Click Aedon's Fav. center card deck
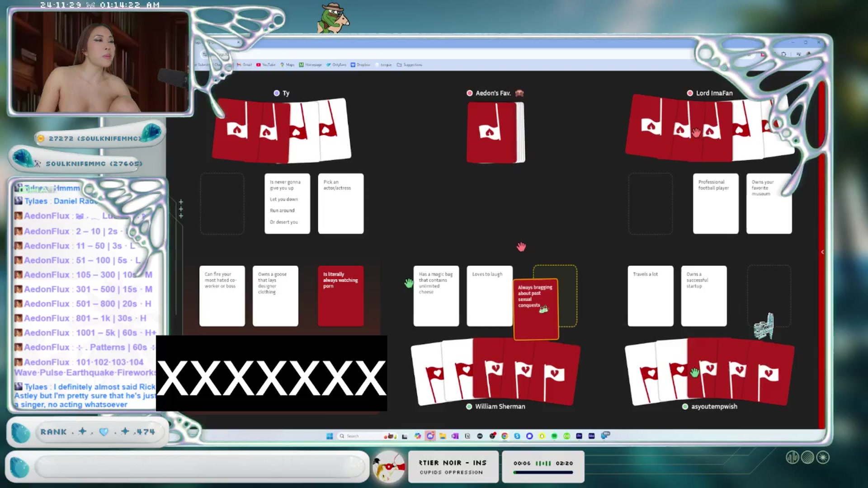868x488 pixels. coord(495,132)
